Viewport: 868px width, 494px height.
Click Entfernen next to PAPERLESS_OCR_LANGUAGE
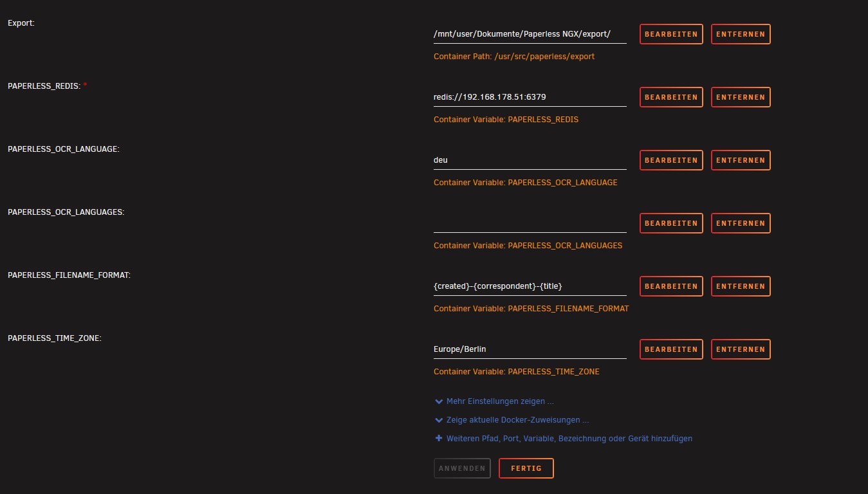pos(741,160)
